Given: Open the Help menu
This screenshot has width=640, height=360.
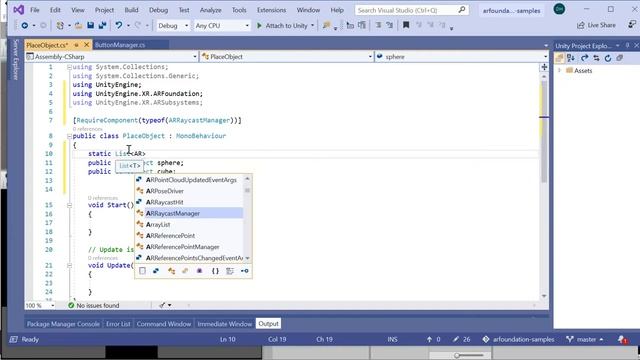Looking at the screenshot, I should (337, 10).
